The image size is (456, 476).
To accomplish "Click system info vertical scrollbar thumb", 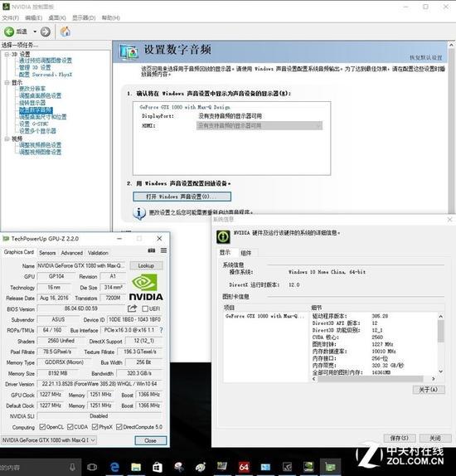I will point(441,331).
